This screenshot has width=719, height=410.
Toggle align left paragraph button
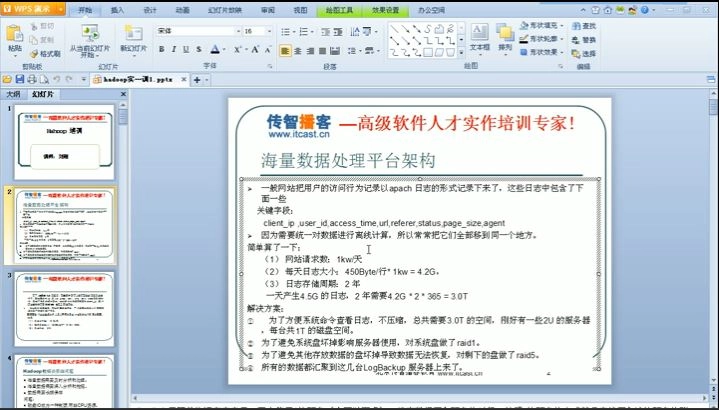click(x=285, y=50)
